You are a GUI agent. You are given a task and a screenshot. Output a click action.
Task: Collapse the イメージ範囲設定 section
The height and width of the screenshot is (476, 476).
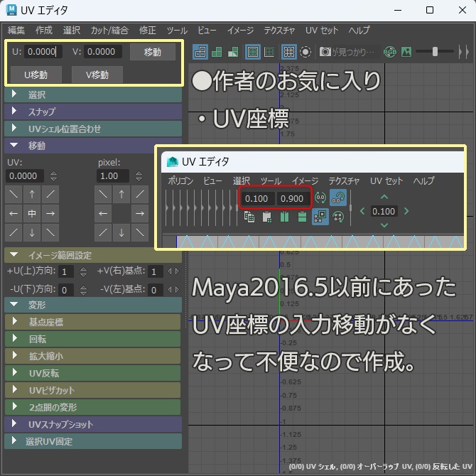[x=93, y=255]
